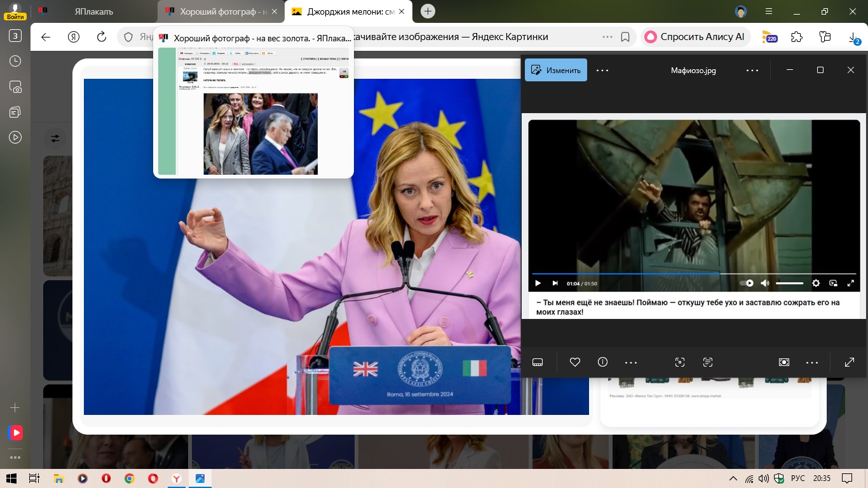868x488 pixels.
Task: Open the volume control in system tray
Action: point(764,478)
